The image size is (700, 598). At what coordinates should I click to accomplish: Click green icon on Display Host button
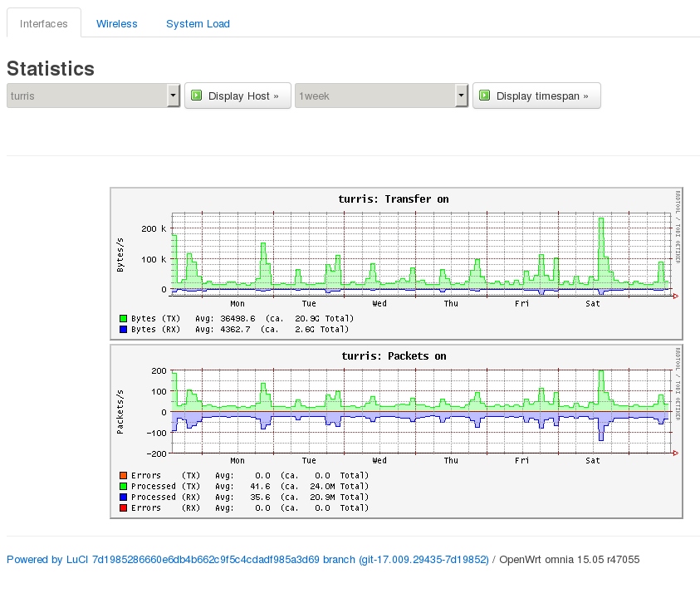coord(197,96)
